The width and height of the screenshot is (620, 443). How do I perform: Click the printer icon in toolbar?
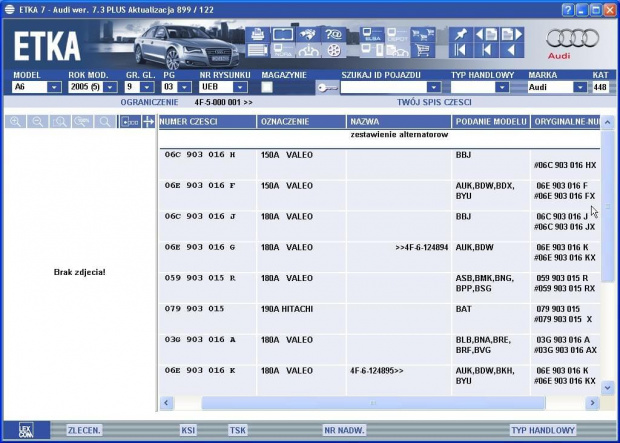coord(257,35)
